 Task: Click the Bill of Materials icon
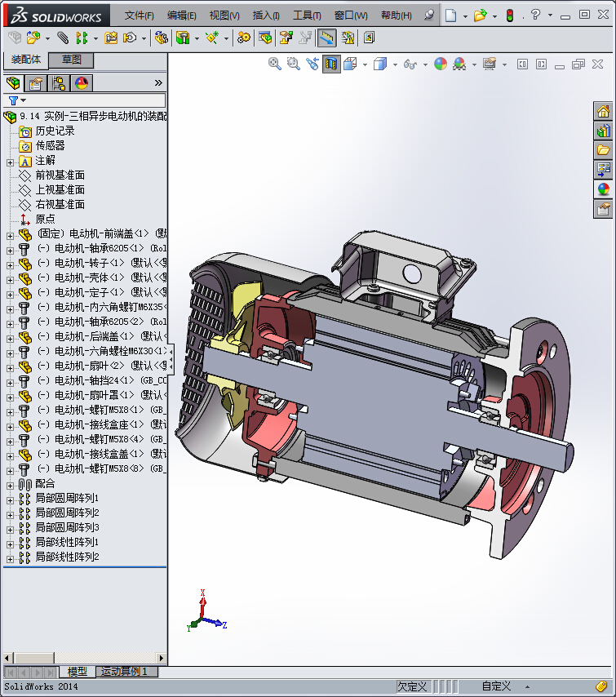[x=265, y=38]
